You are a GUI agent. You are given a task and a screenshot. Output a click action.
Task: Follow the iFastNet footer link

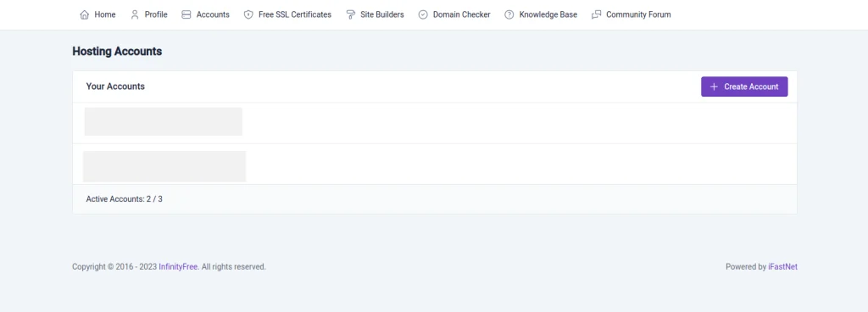point(782,266)
